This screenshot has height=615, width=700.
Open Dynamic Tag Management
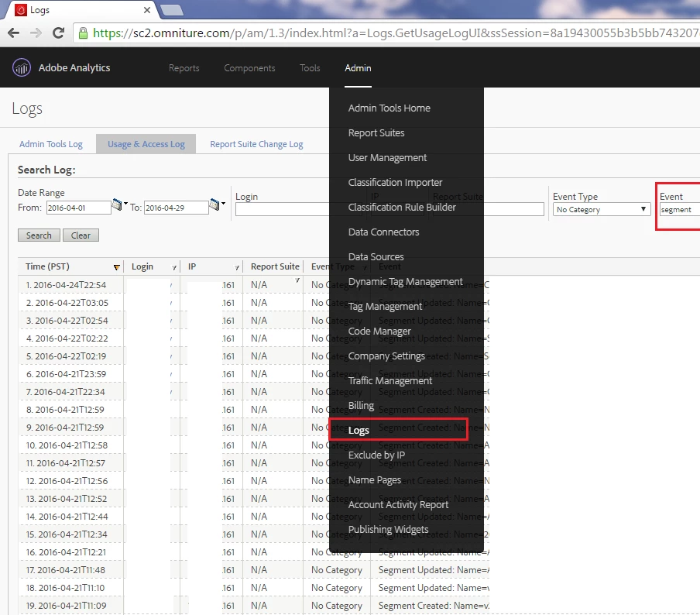coord(405,282)
